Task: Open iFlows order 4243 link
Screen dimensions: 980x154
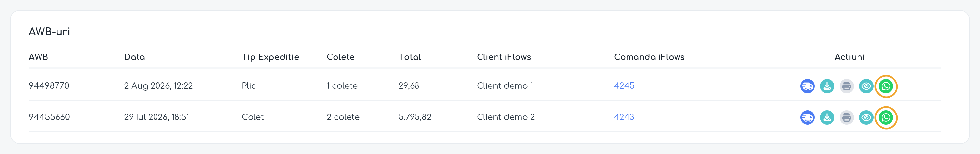Action: (x=624, y=117)
